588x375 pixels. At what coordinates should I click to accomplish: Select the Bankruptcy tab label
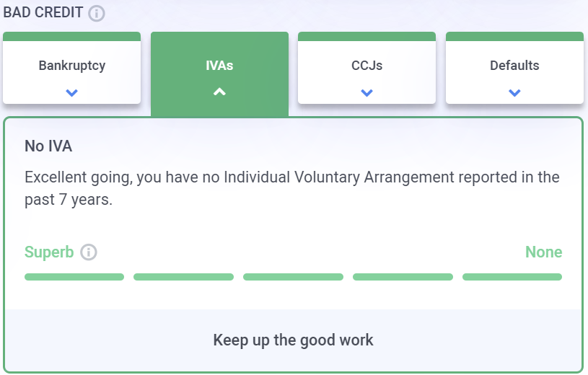click(71, 66)
